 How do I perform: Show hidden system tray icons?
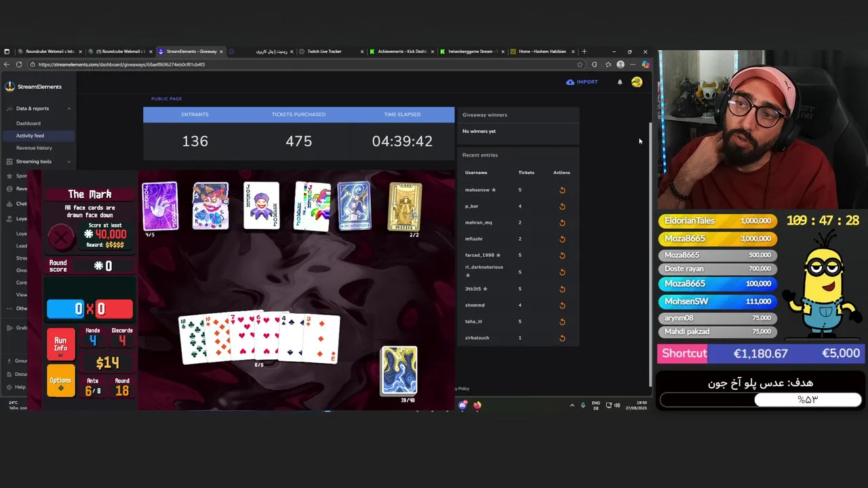pyautogui.click(x=572, y=405)
